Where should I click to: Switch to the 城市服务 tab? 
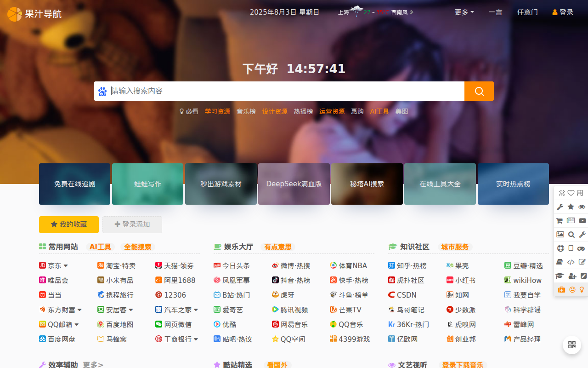455,247
